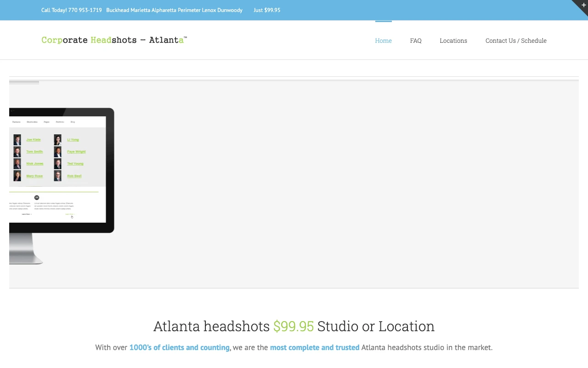The width and height of the screenshot is (588, 368).
Task: Go to the FAQ page
Action: click(x=415, y=40)
